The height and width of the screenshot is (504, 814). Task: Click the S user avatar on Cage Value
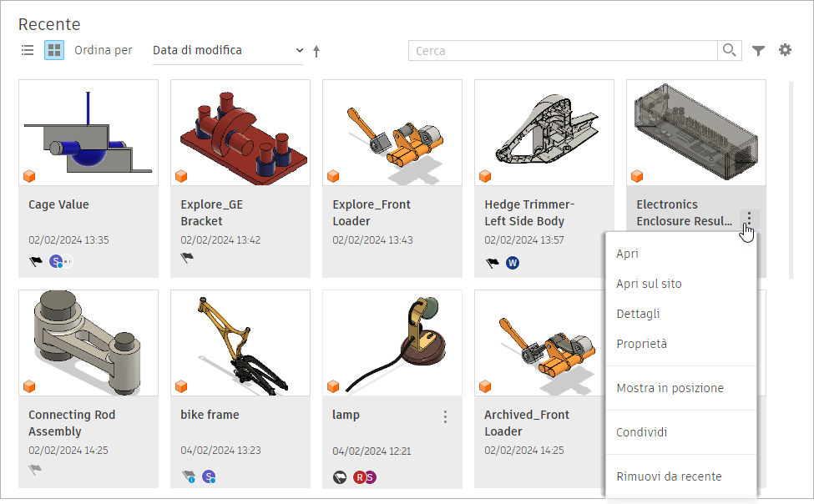[x=56, y=261]
